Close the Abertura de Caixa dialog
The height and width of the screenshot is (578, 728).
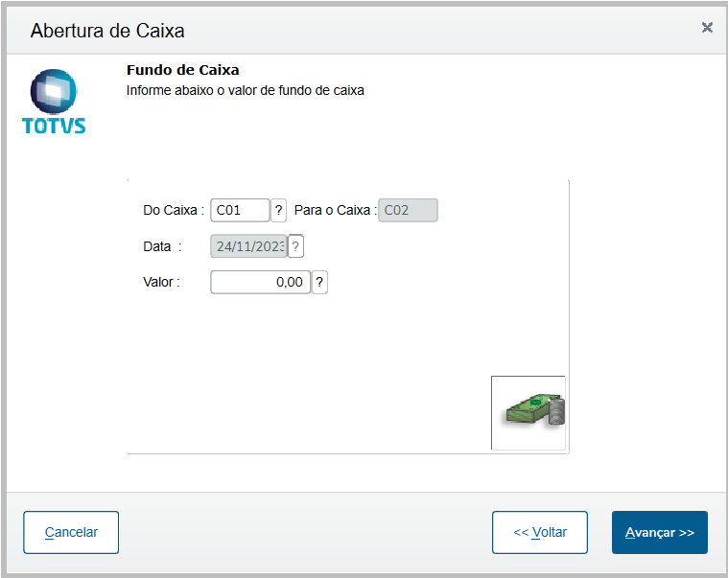707,28
